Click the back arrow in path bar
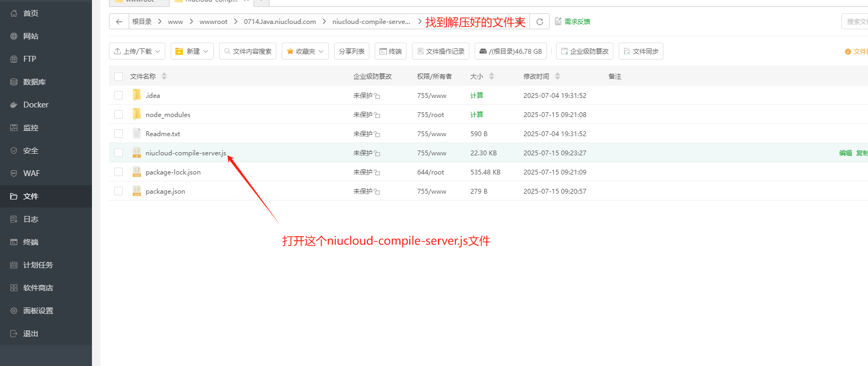Screen dimensions: 868x366 click(x=119, y=22)
